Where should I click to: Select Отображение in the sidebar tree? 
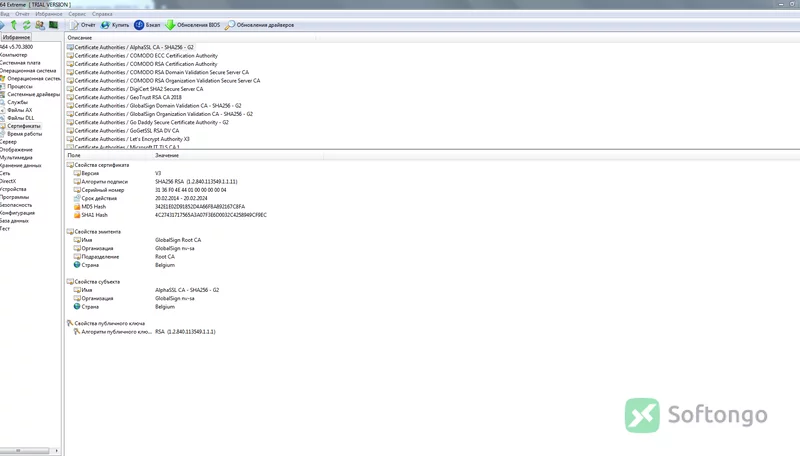coord(16,150)
